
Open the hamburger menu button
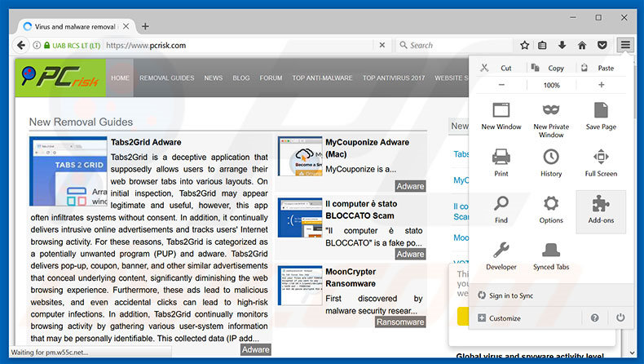[625, 45]
